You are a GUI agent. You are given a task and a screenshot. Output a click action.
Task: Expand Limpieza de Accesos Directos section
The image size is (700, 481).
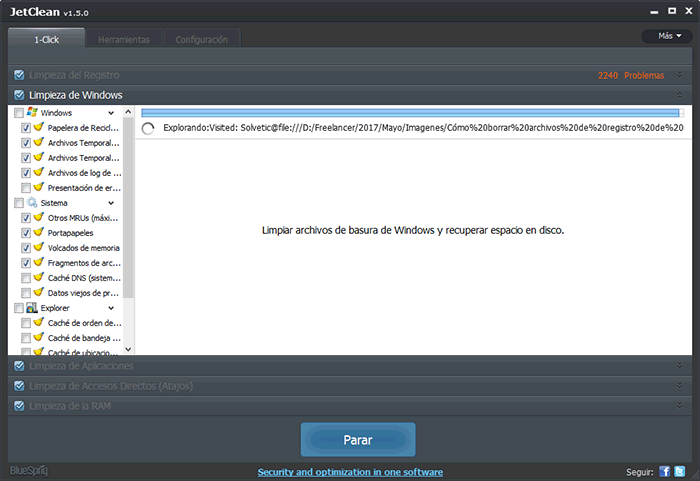click(x=679, y=385)
